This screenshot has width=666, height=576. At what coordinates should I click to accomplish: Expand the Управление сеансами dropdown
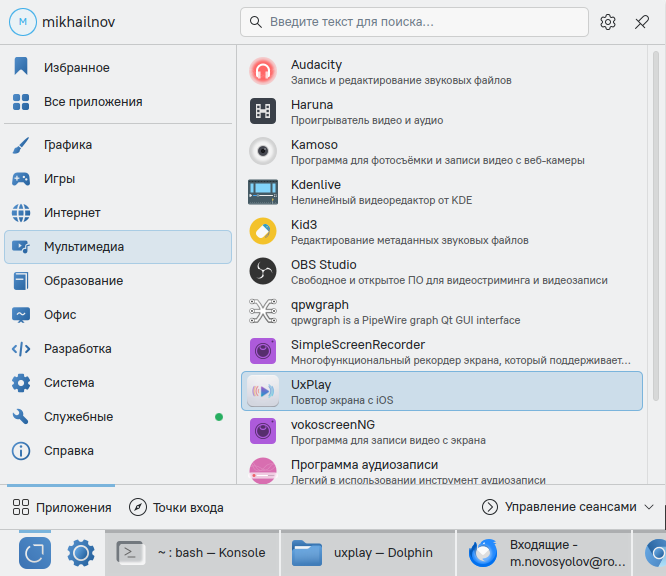pyautogui.click(x=569, y=507)
